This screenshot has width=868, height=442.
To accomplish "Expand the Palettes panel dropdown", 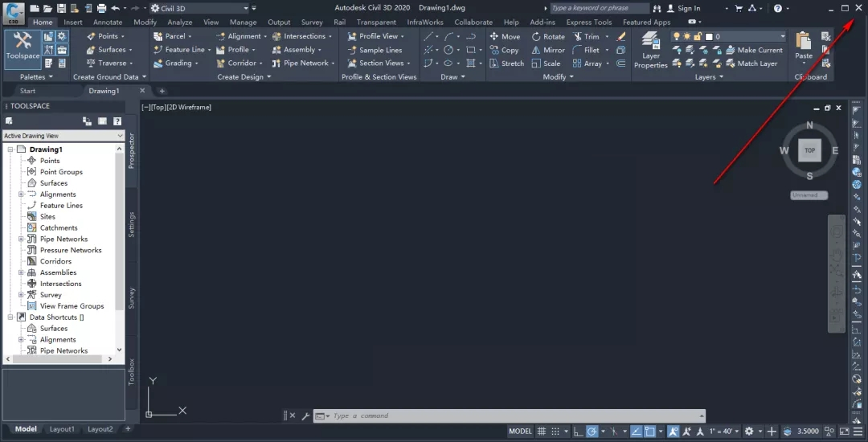I will pyautogui.click(x=36, y=77).
